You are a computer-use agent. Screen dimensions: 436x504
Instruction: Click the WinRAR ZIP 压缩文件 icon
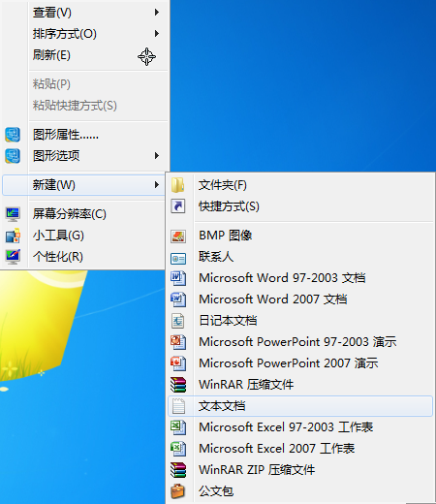point(178,470)
